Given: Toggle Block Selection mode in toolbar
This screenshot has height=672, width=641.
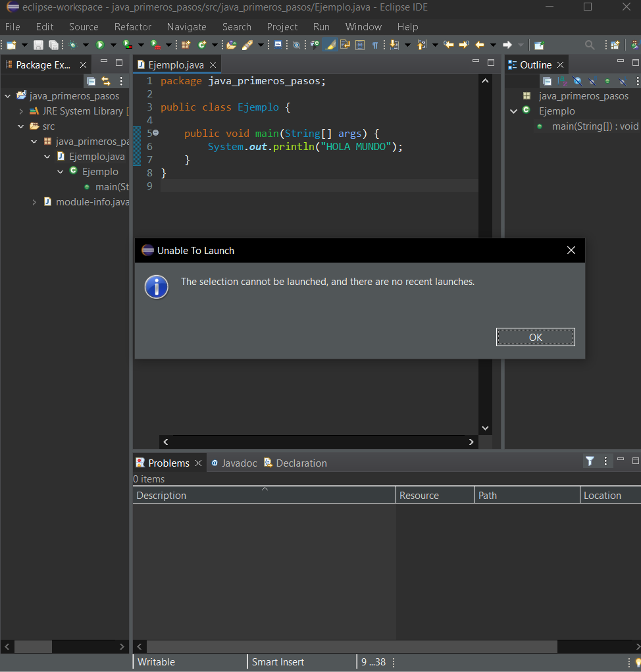Looking at the screenshot, I should click(x=360, y=45).
